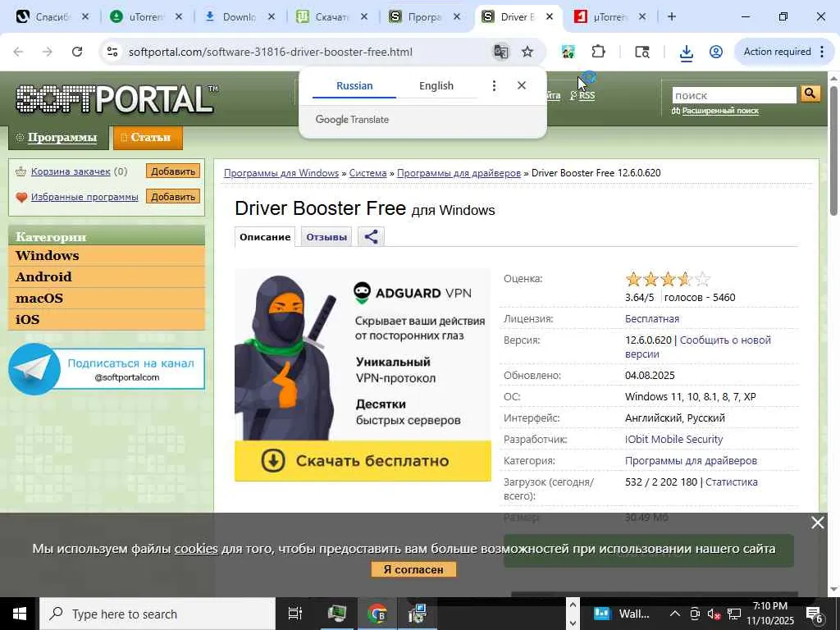
Task: Click Добавить next to Корзина закачек
Action: click(173, 171)
